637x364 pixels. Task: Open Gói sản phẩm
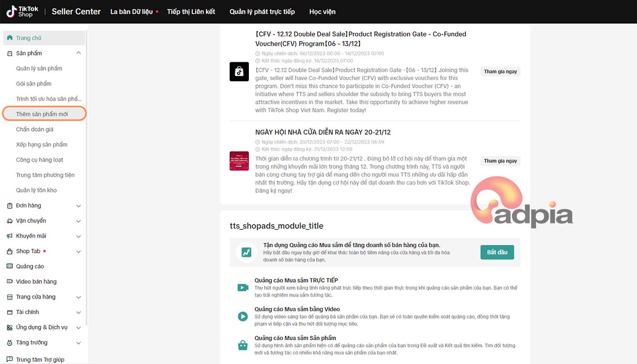tap(34, 84)
